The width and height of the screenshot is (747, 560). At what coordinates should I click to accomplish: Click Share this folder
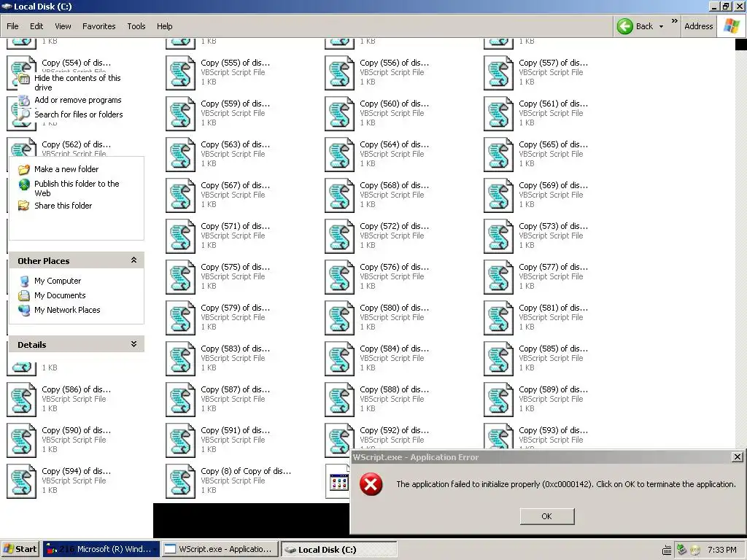[x=63, y=206]
